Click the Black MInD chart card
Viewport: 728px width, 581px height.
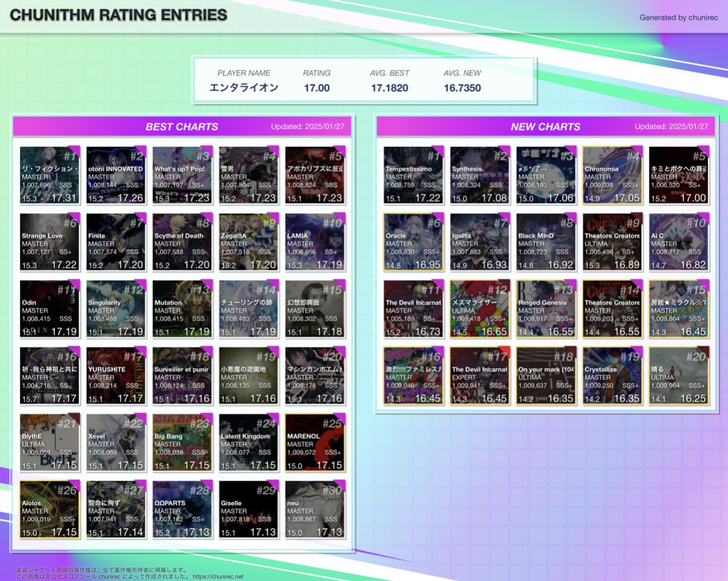pos(546,242)
